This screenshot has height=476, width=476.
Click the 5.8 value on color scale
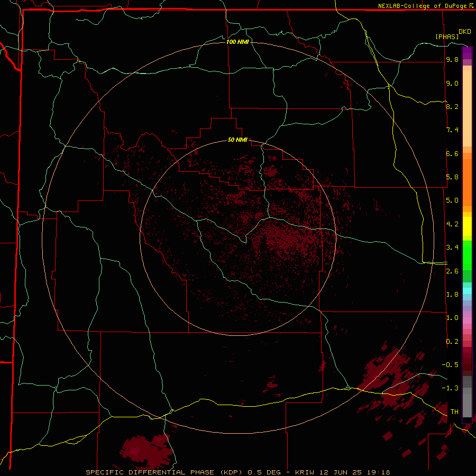[x=452, y=177]
